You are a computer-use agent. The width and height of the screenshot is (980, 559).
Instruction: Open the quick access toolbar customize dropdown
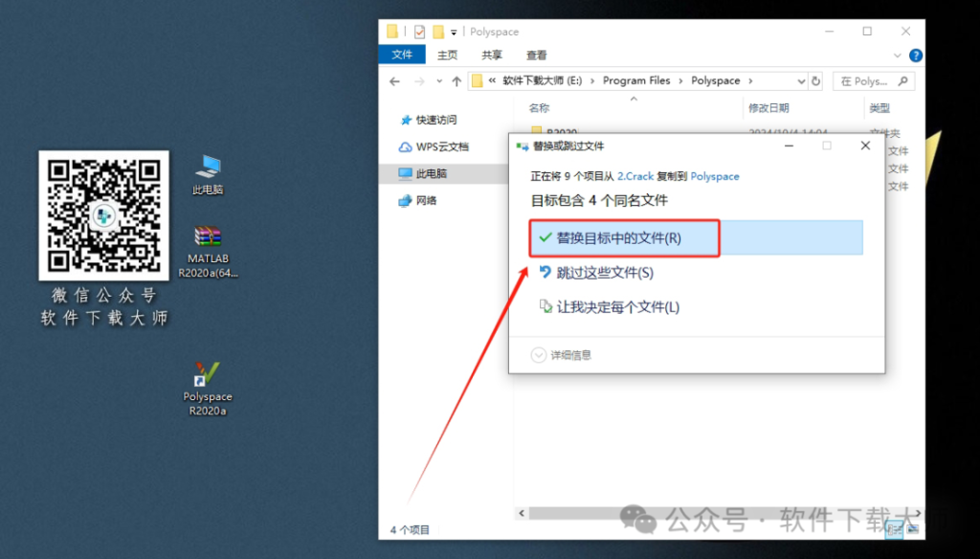(452, 31)
